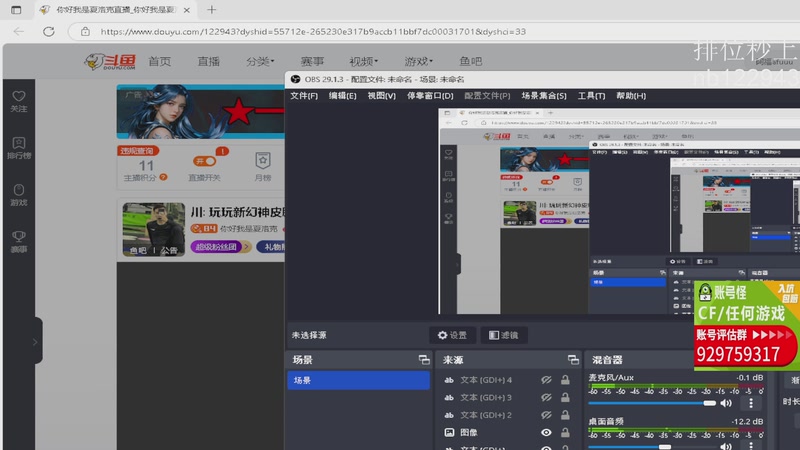Click the 超级粉丝团 purple button
The height and width of the screenshot is (450, 800).
click(x=217, y=247)
